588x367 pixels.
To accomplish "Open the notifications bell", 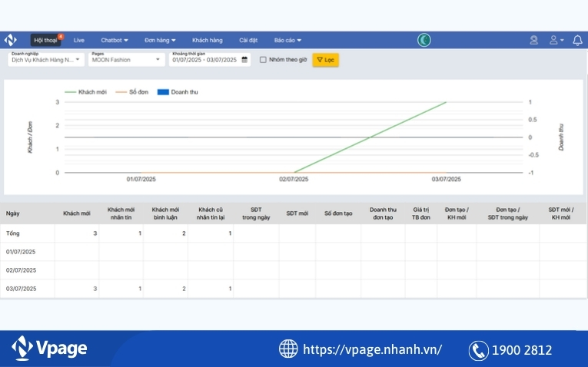I will [577, 40].
